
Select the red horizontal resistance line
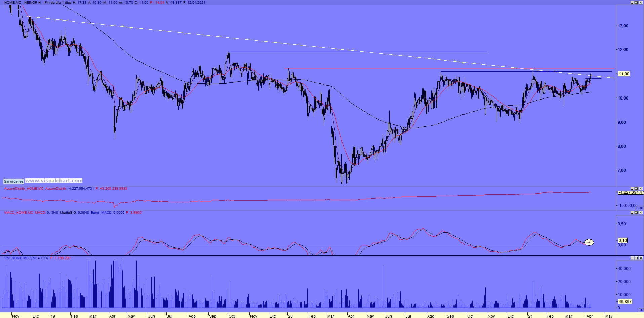click(x=449, y=68)
